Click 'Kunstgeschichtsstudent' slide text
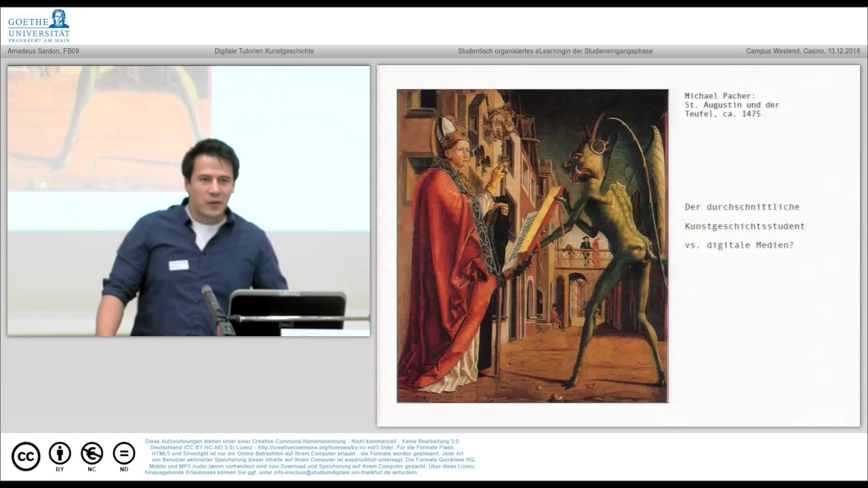This screenshot has height=488, width=868. (x=745, y=226)
